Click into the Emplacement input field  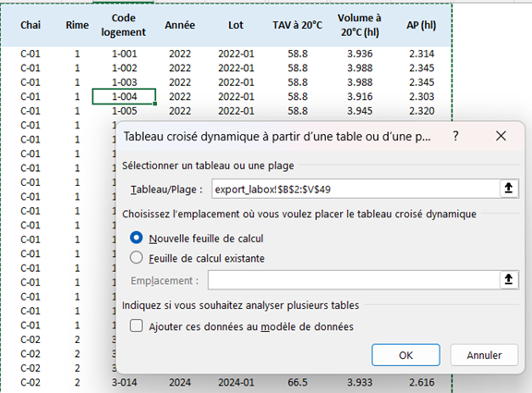point(354,280)
